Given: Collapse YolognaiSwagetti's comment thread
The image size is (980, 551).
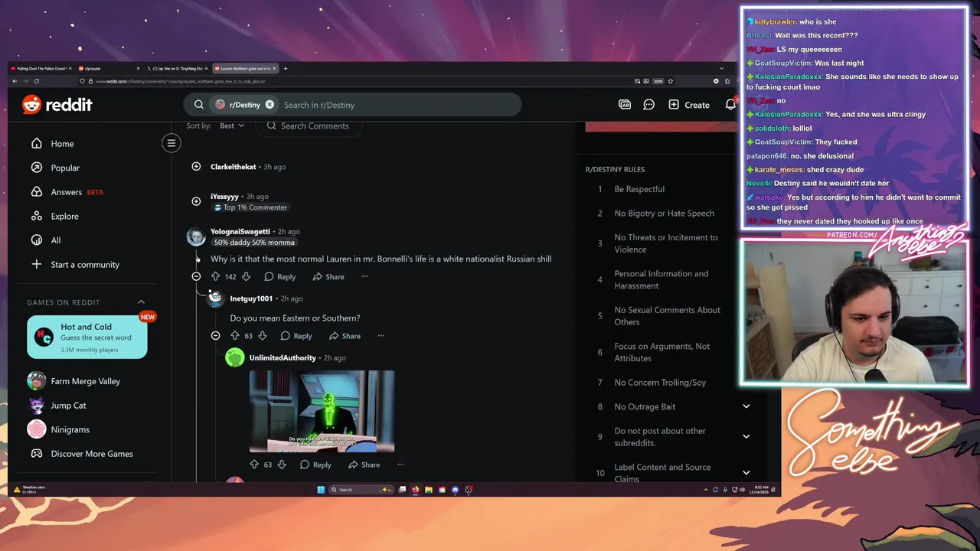Looking at the screenshot, I should point(196,276).
